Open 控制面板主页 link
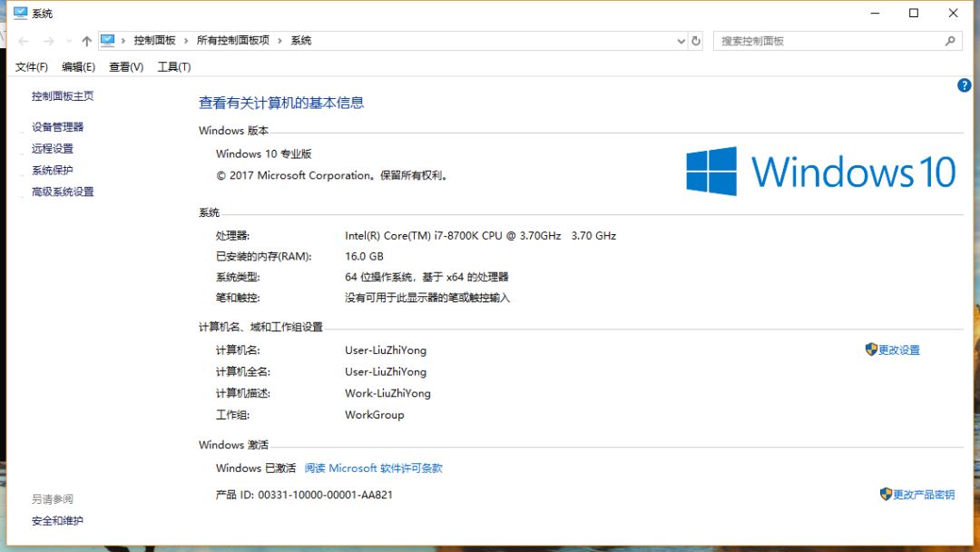Screen dimensions: 980x552 click(x=63, y=96)
